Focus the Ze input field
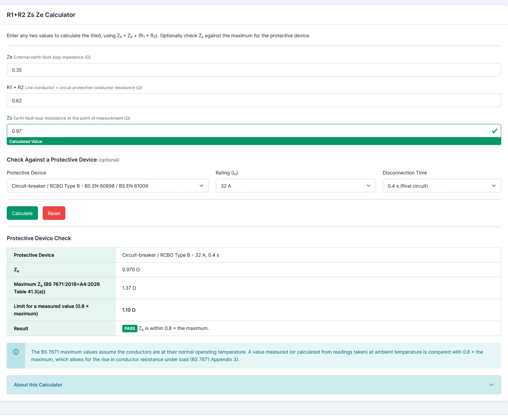 pyautogui.click(x=254, y=70)
